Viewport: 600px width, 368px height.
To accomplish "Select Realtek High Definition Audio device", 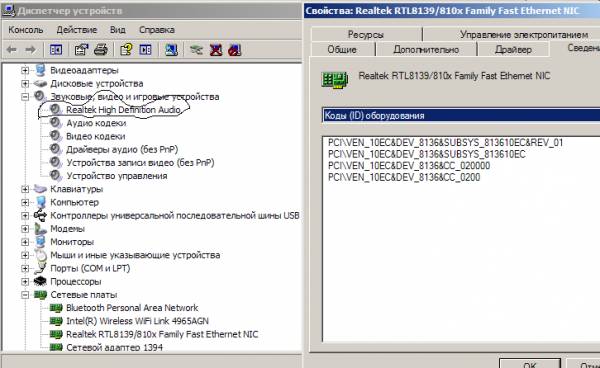I will pyautogui.click(x=123, y=110).
